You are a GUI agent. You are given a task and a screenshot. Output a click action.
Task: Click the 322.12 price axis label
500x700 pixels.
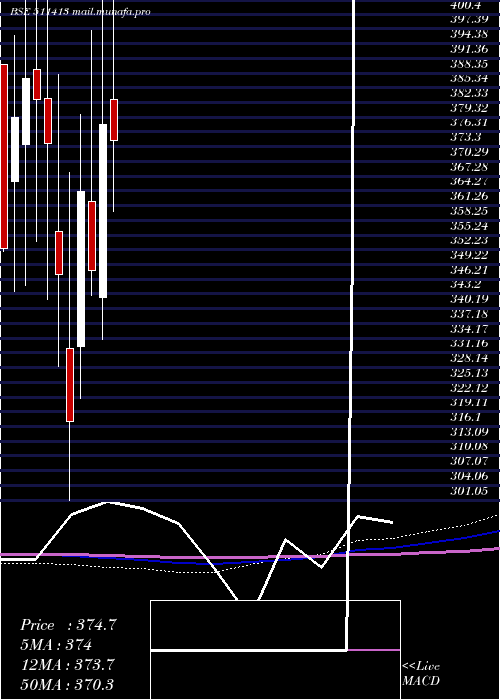point(468,388)
